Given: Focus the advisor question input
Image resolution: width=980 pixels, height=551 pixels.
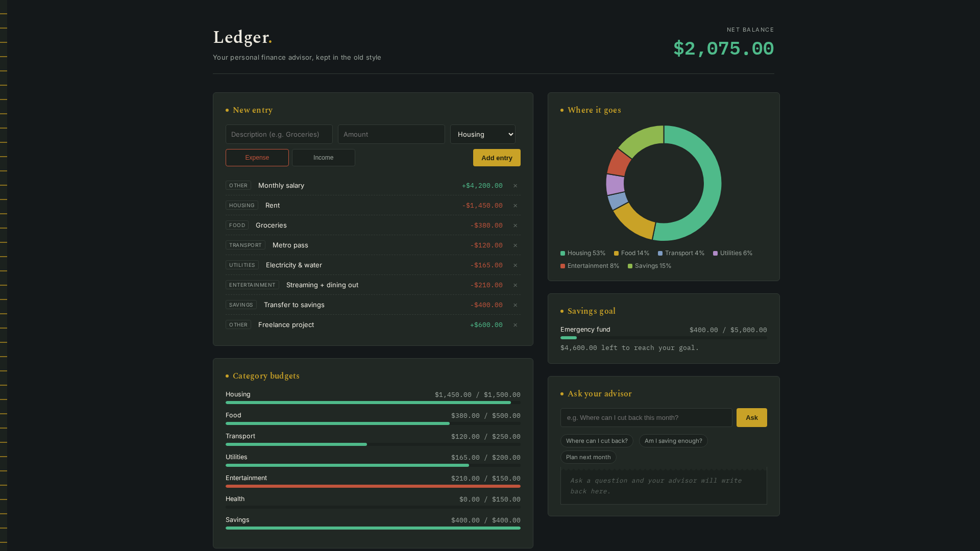Looking at the screenshot, I should click(646, 417).
